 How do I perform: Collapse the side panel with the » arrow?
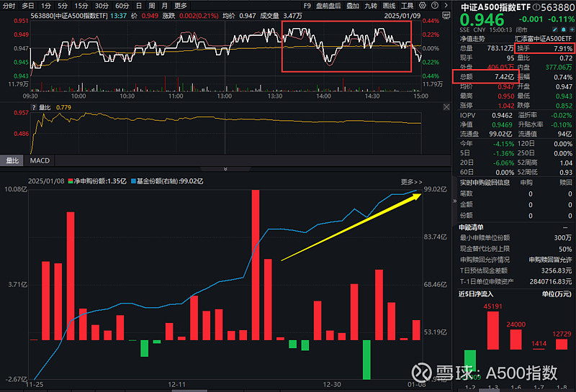pyautogui.click(x=455, y=201)
